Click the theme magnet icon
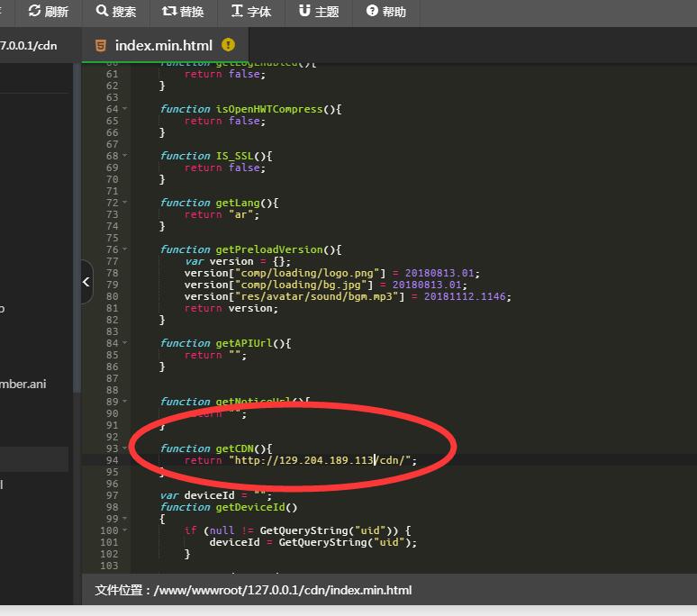The image size is (697, 616). pyautogui.click(x=304, y=11)
